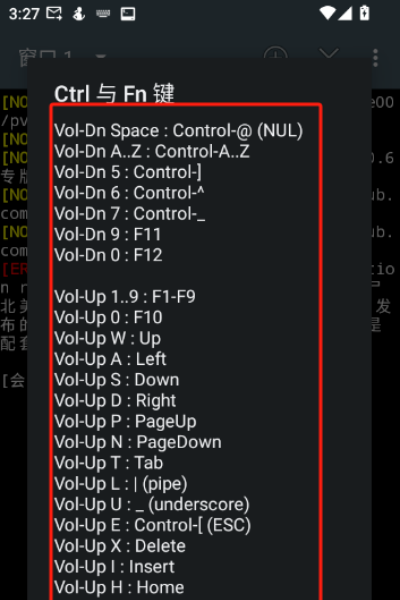This screenshot has width=400, height=600.
Task: Tap the red [ER error line in terminal
Action: tap(14, 269)
